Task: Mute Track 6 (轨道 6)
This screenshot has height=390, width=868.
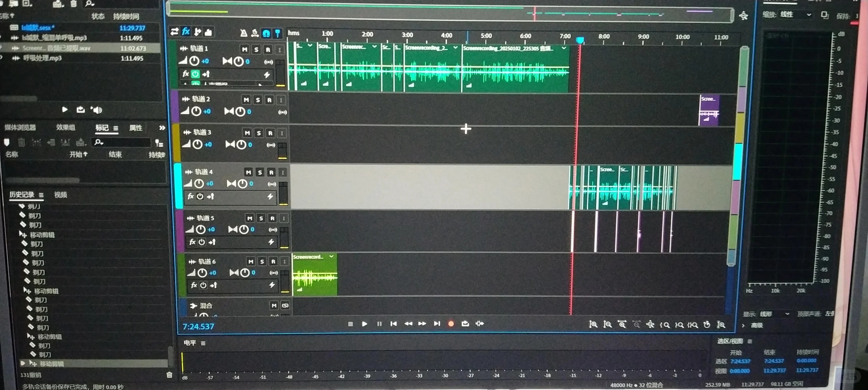Action: point(251,261)
